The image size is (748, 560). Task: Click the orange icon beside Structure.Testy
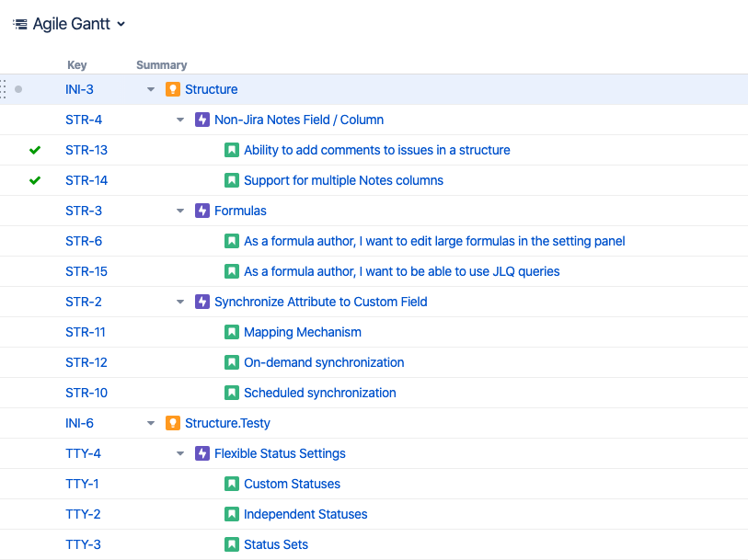(x=172, y=423)
